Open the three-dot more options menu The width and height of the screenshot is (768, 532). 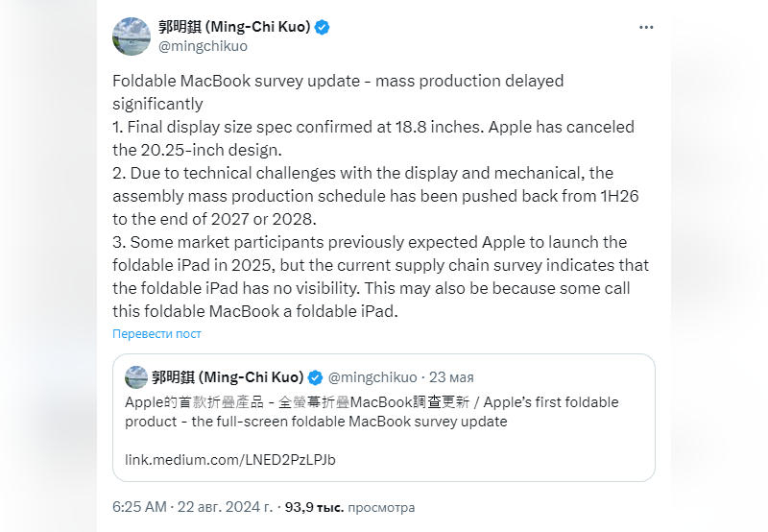(646, 28)
